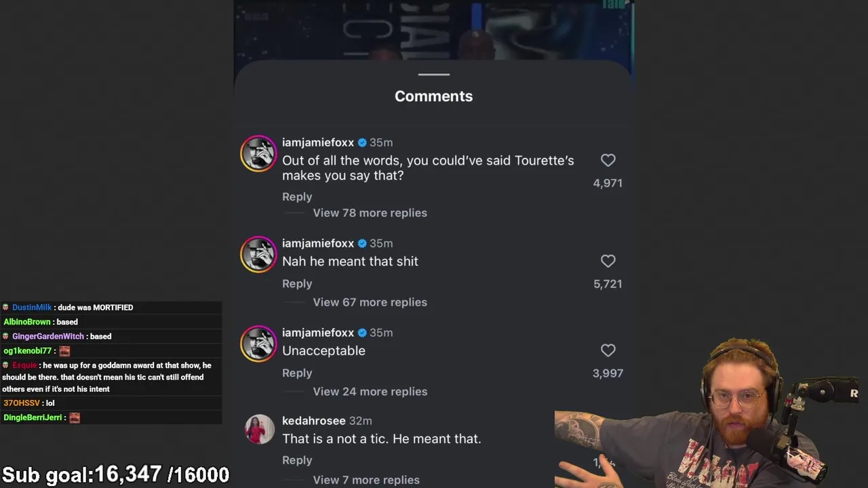Grab the comments sheet drag handle
868x488 pixels.
coord(434,75)
